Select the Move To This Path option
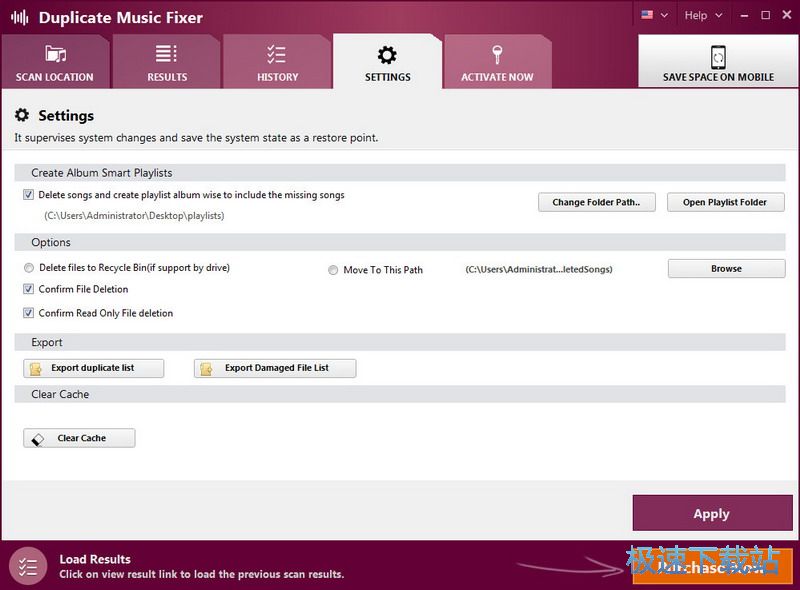 click(x=331, y=269)
